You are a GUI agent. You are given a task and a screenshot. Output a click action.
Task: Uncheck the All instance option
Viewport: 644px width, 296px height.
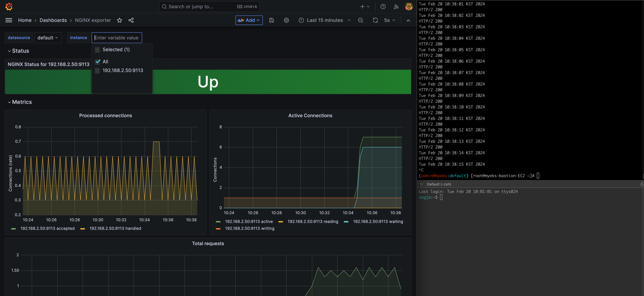[x=98, y=62]
